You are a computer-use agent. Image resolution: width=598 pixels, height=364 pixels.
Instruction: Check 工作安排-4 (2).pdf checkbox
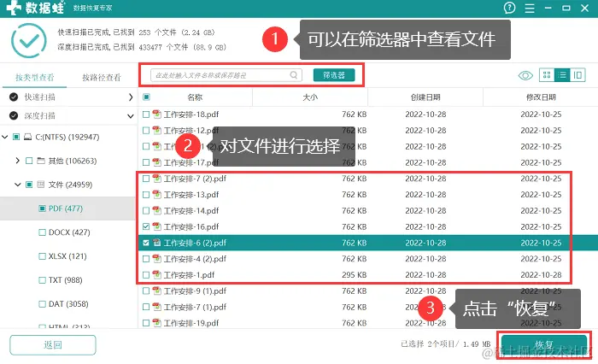pyautogui.click(x=146, y=259)
